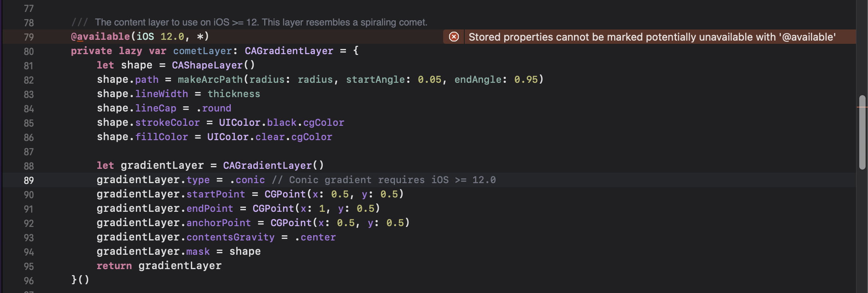Click '.round' value on line 84

click(x=214, y=108)
